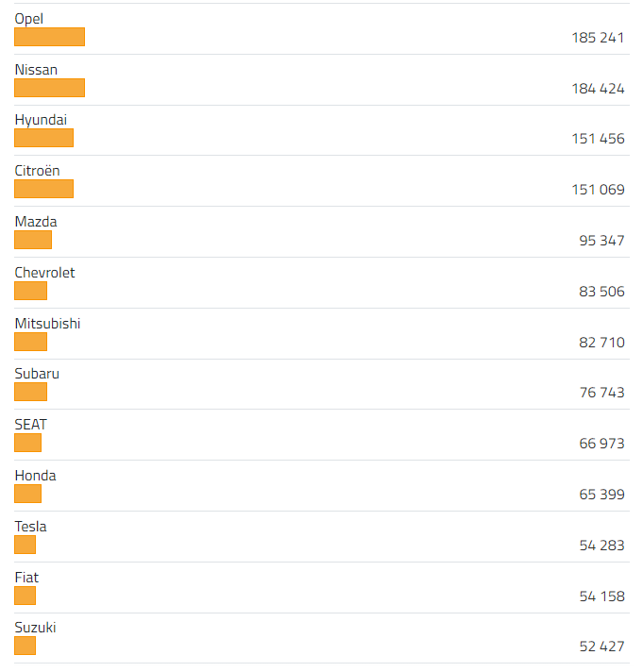The width and height of the screenshot is (643, 672).
Task: Select the Mazda bar
Action: coord(33,240)
